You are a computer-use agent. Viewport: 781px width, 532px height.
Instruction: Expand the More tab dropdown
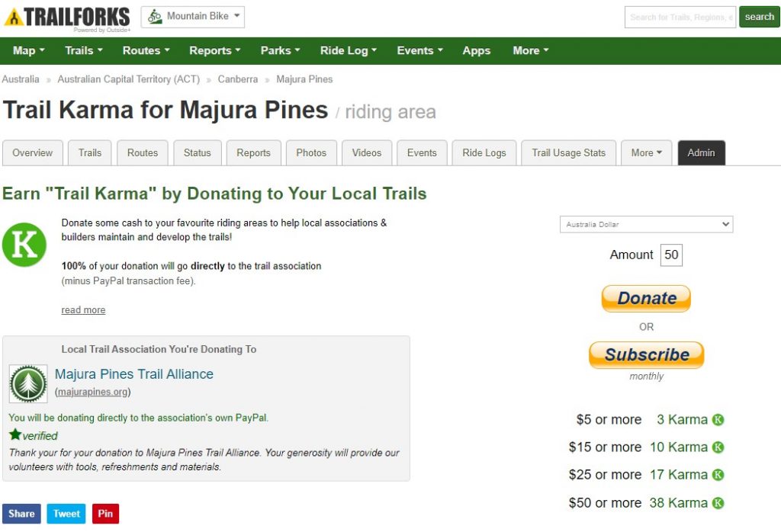(646, 153)
